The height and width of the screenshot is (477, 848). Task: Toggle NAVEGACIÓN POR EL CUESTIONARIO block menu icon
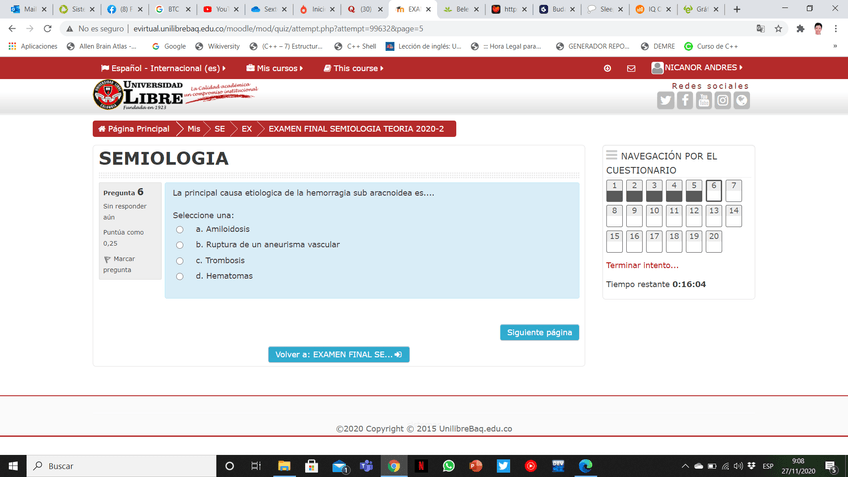click(612, 155)
